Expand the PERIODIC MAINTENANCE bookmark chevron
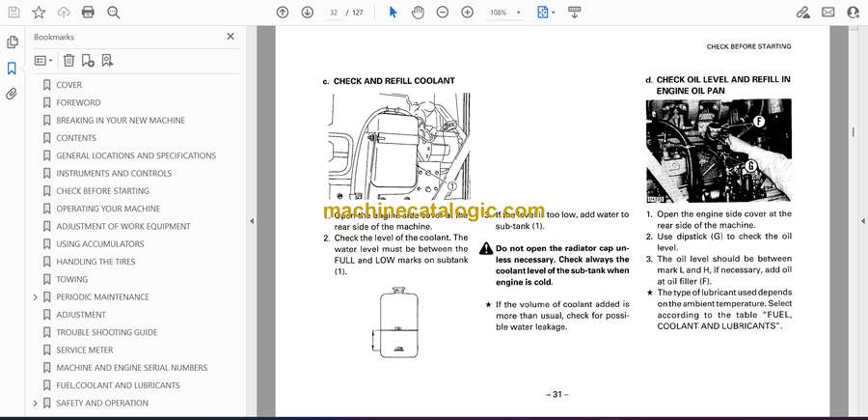This screenshot has width=868, height=420. click(x=35, y=297)
